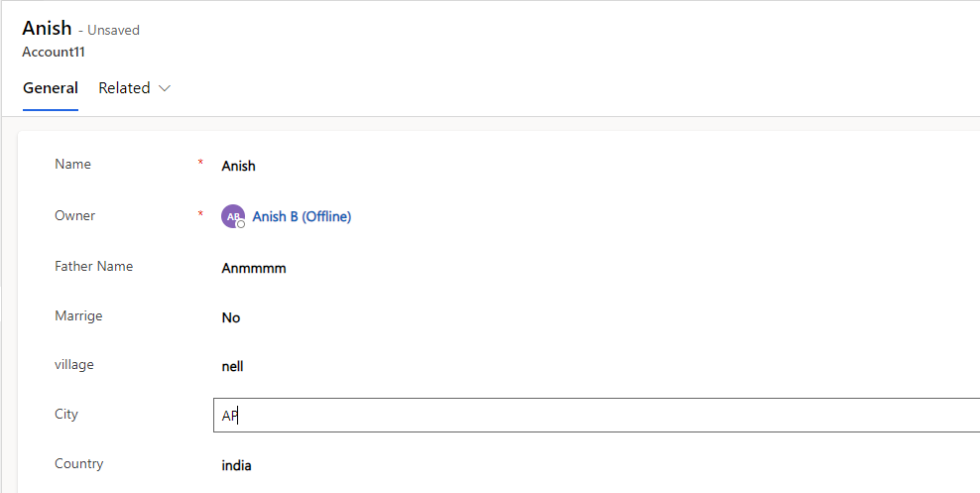Screen dimensions: 980x493
Task: Toggle the Marrige field showing No
Action: click(231, 318)
